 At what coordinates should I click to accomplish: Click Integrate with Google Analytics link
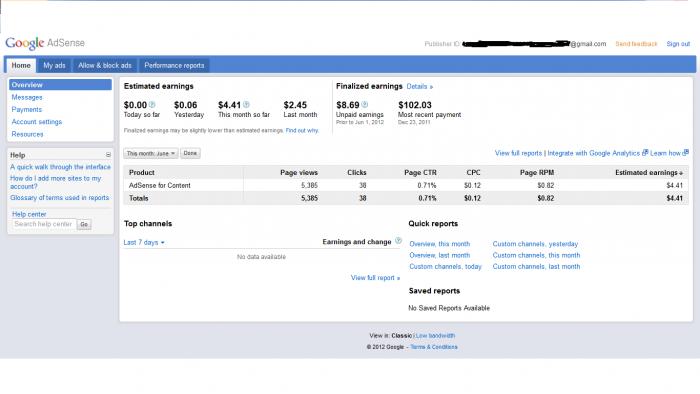(x=594, y=153)
